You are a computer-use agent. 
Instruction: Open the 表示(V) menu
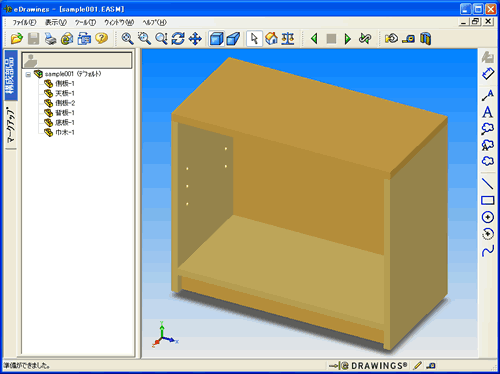tap(56, 22)
